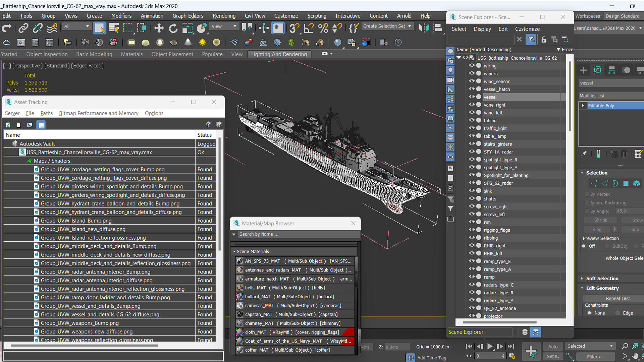
Task: Collapse the Edit Geometry rollout
Action: tap(602, 288)
